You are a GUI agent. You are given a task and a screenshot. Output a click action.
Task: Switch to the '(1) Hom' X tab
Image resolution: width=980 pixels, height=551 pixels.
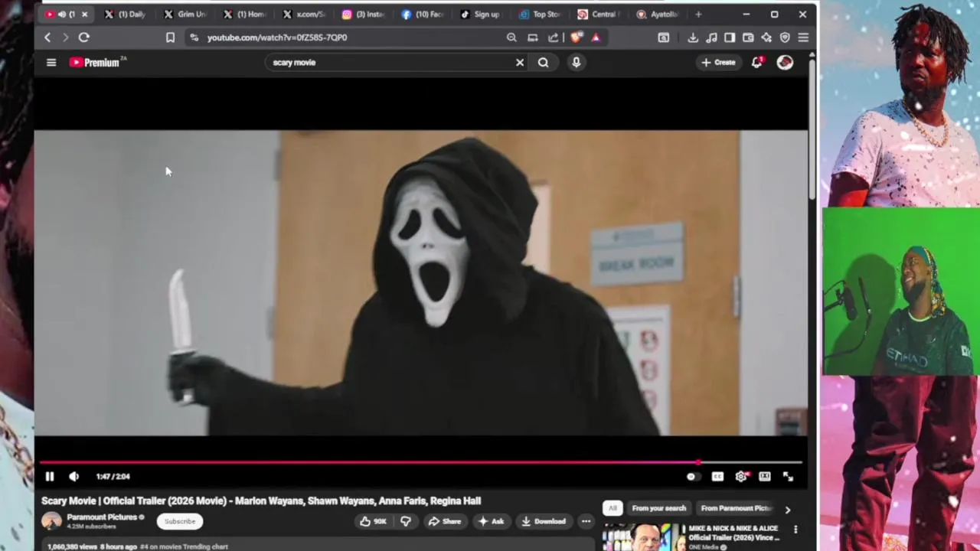click(245, 15)
